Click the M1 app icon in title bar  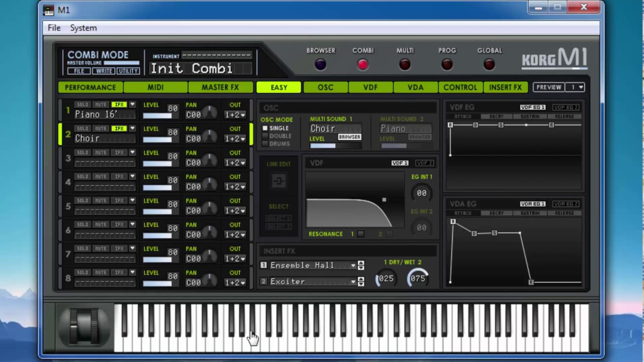pyautogui.click(x=48, y=10)
